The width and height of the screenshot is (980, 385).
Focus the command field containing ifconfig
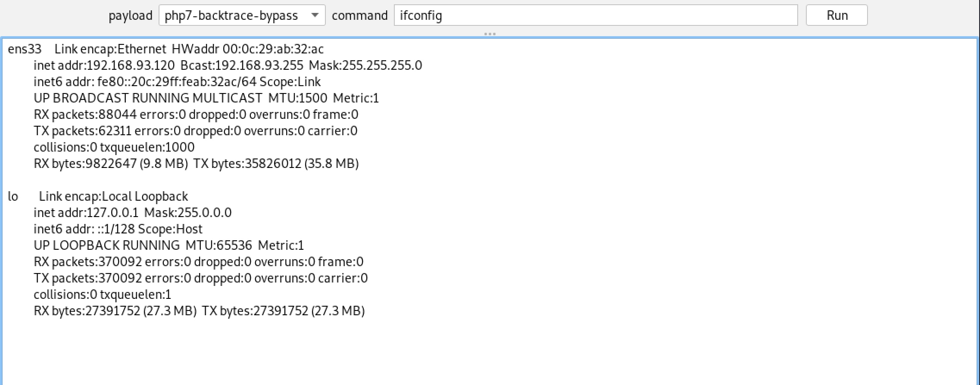[595, 16]
